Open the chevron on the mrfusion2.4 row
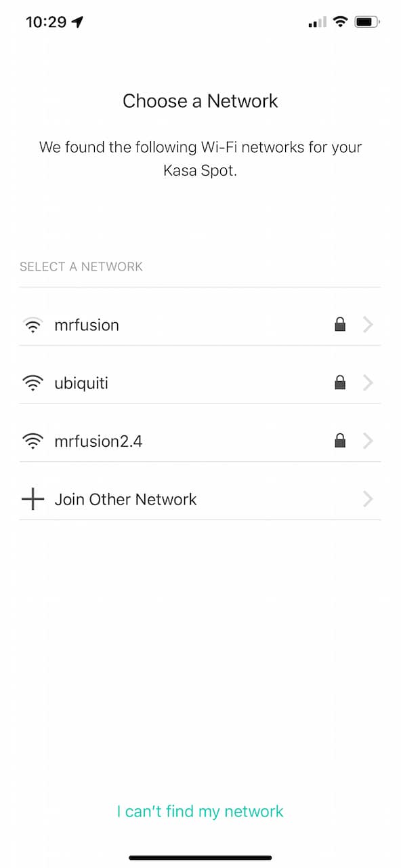 click(368, 441)
